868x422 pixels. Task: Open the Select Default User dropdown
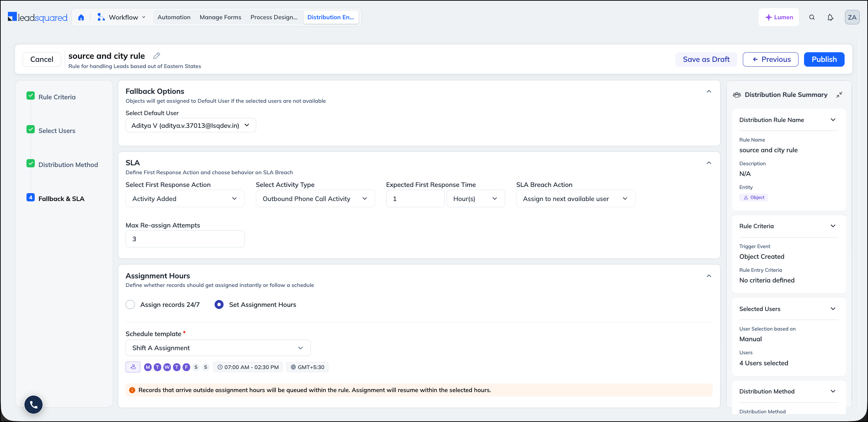191,125
